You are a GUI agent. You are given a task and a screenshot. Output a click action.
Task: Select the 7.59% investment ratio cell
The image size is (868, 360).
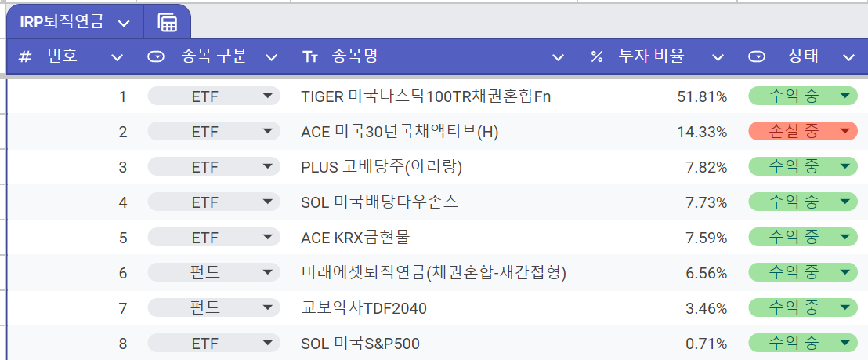tap(657, 238)
